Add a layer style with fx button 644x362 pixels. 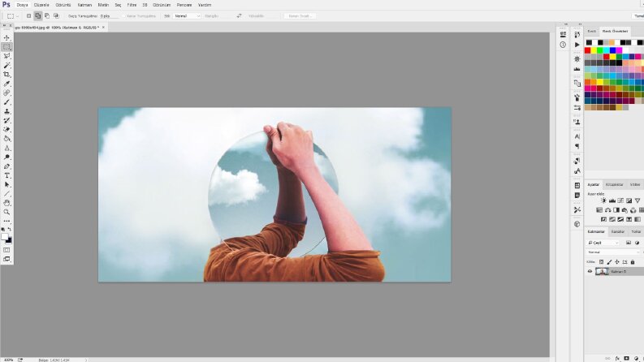(x=617, y=358)
